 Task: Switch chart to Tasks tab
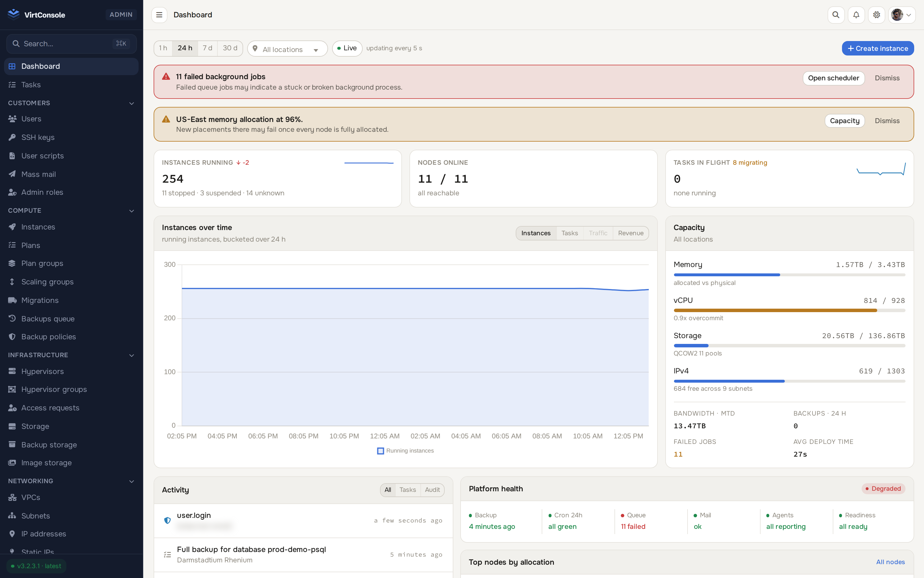click(x=569, y=233)
